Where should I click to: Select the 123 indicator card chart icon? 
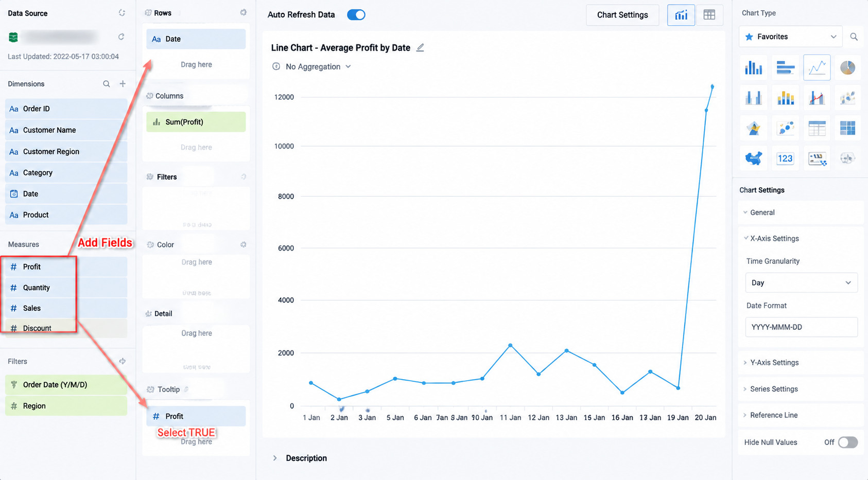click(785, 158)
